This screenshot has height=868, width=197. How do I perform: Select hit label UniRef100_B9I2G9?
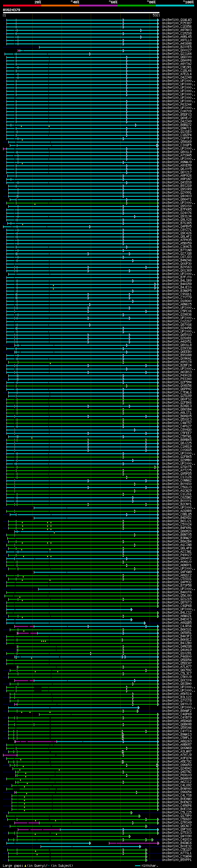(177, 186)
